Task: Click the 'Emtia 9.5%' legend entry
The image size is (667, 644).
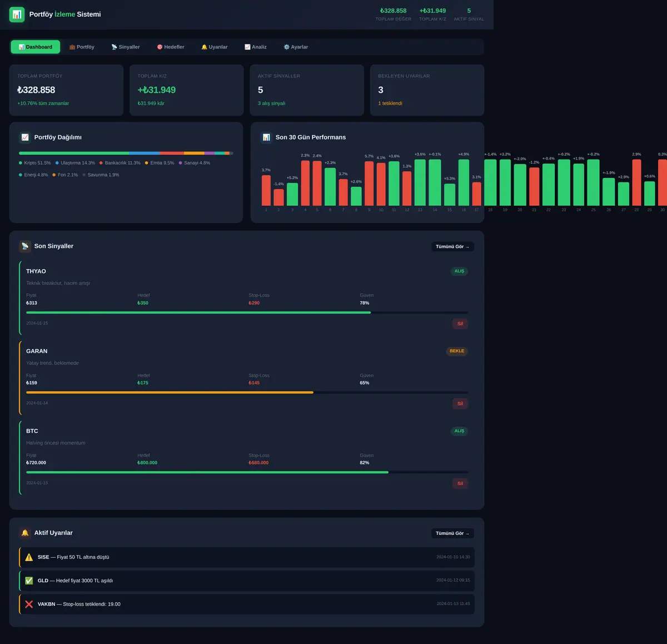Action: (160, 163)
